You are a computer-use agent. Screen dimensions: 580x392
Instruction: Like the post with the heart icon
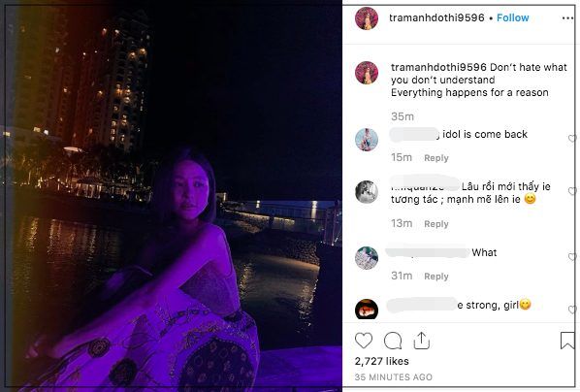[x=364, y=341]
